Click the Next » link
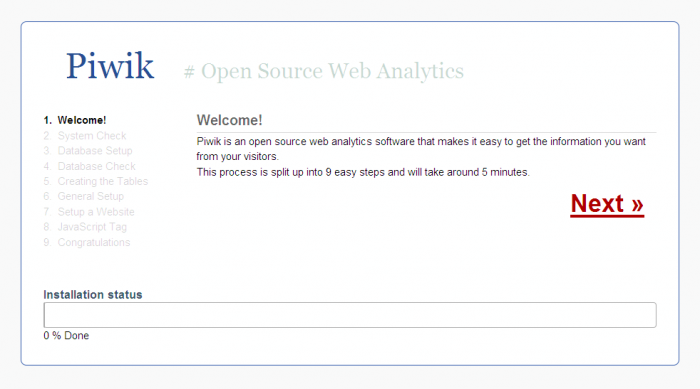Viewport: 700px width, 389px height. click(x=607, y=204)
